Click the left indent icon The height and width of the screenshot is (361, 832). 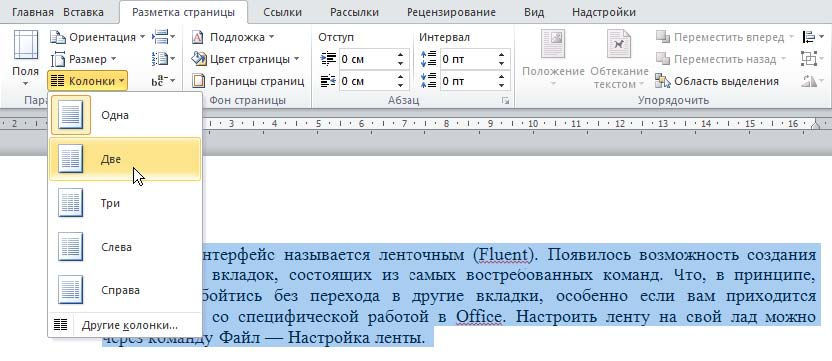point(328,59)
